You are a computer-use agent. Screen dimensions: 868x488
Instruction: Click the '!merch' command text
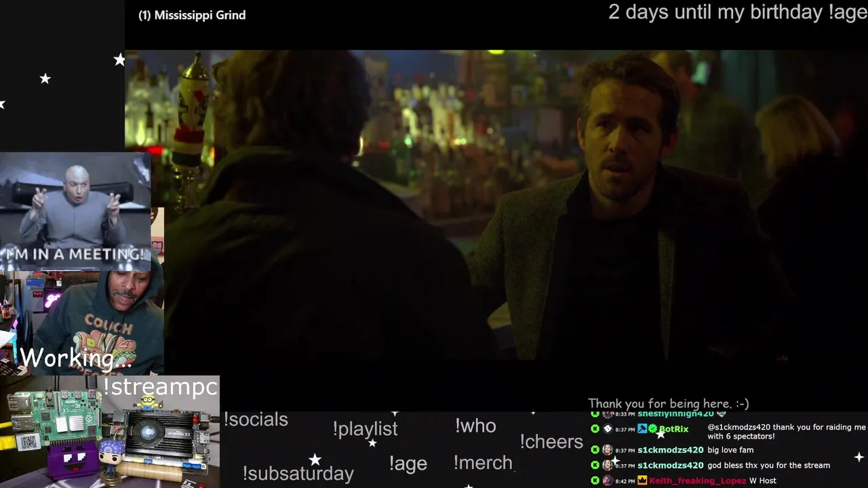pyautogui.click(x=483, y=463)
